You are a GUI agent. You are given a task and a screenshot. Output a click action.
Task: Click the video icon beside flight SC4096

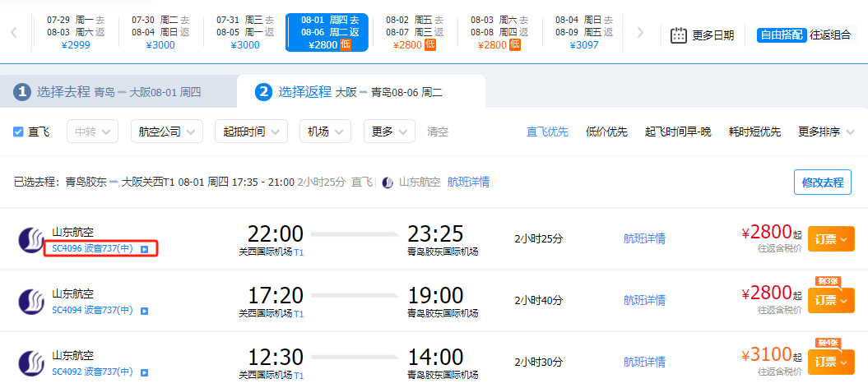click(x=144, y=248)
